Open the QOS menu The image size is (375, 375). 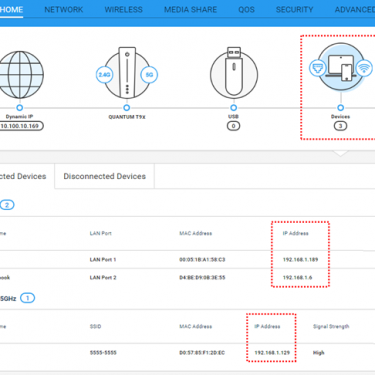[x=246, y=10]
